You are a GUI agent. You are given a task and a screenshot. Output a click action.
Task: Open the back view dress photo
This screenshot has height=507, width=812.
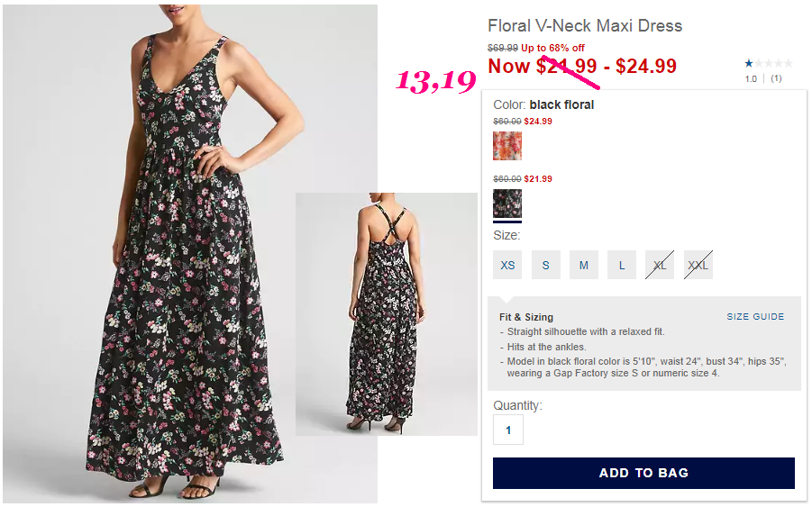387,314
